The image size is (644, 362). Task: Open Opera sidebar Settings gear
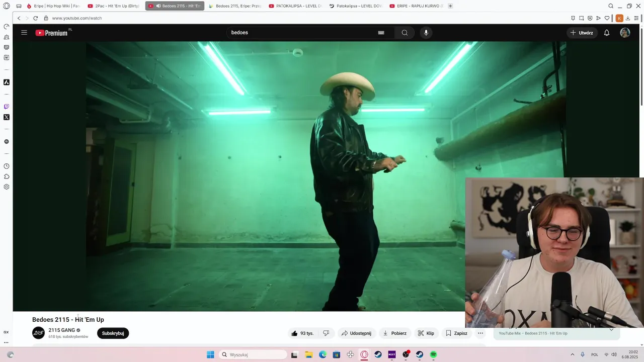click(7, 187)
